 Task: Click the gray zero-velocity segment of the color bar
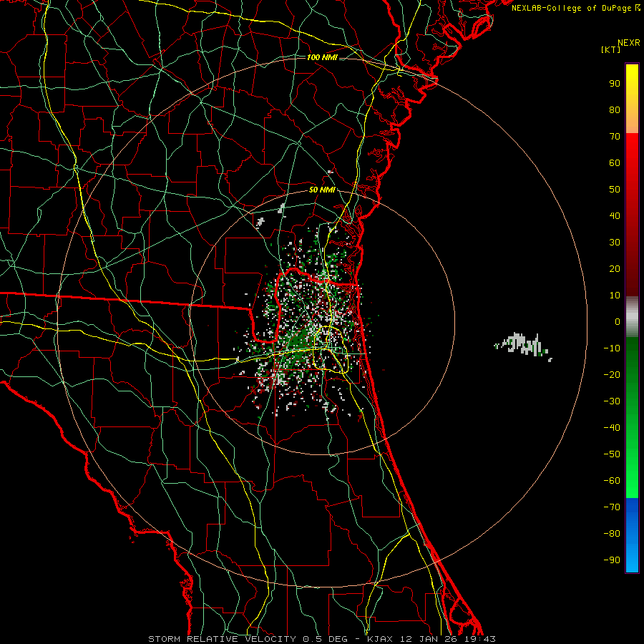[x=632, y=316]
